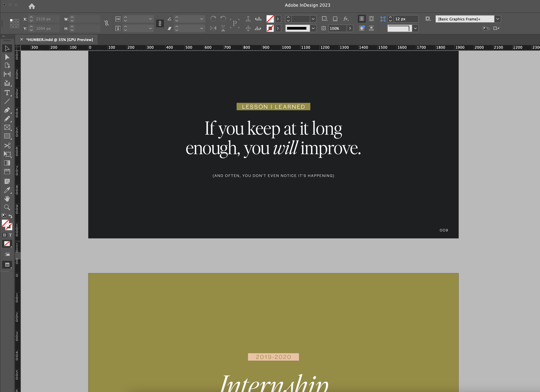
Task: Select the Direct Selection tool
Action: point(7,57)
